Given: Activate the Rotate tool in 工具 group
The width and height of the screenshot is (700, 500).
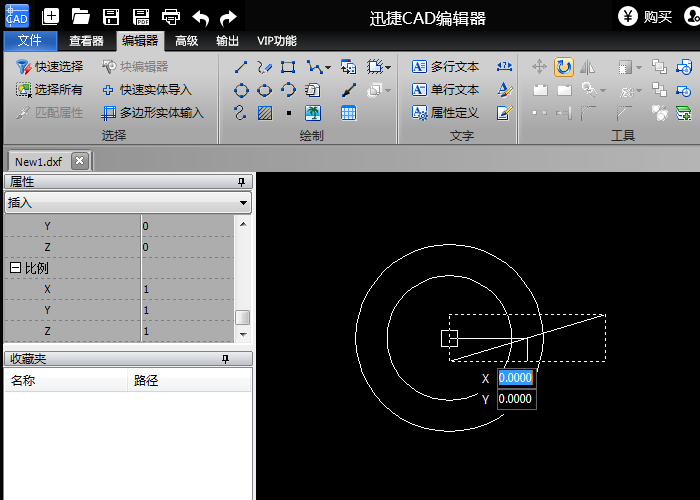Looking at the screenshot, I should [x=564, y=67].
